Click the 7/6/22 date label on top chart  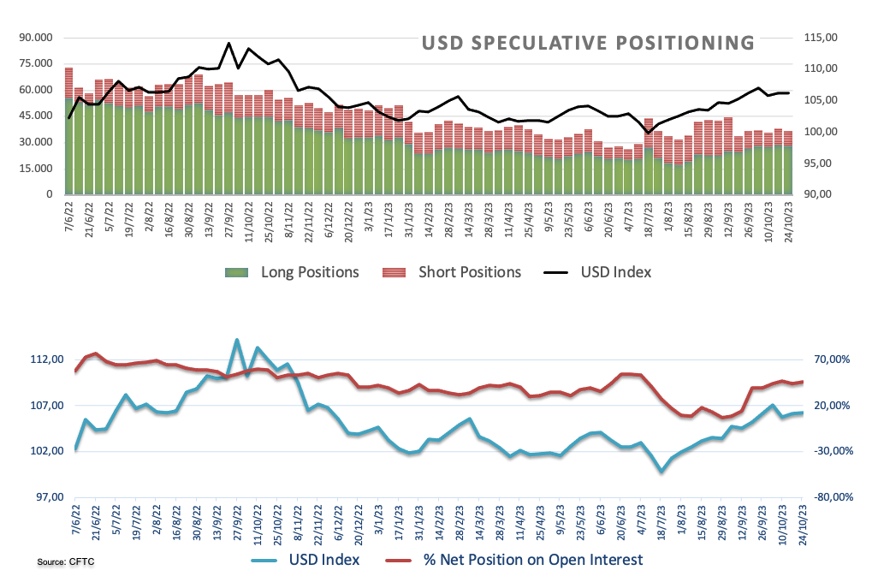pyautogui.click(x=68, y=220)
